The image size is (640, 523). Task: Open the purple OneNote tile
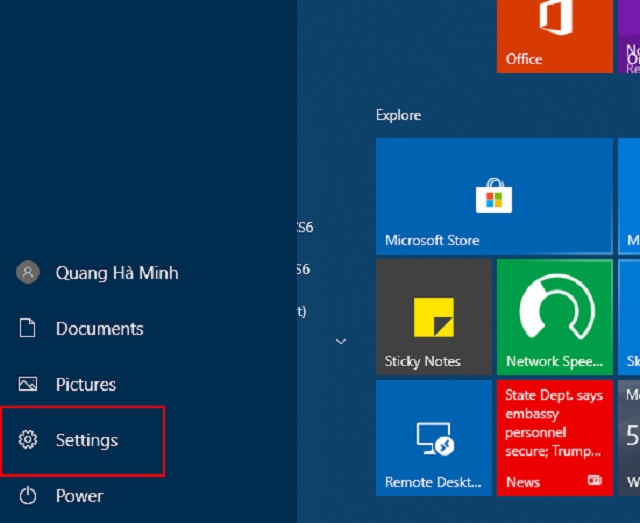[x=629, y=36]
